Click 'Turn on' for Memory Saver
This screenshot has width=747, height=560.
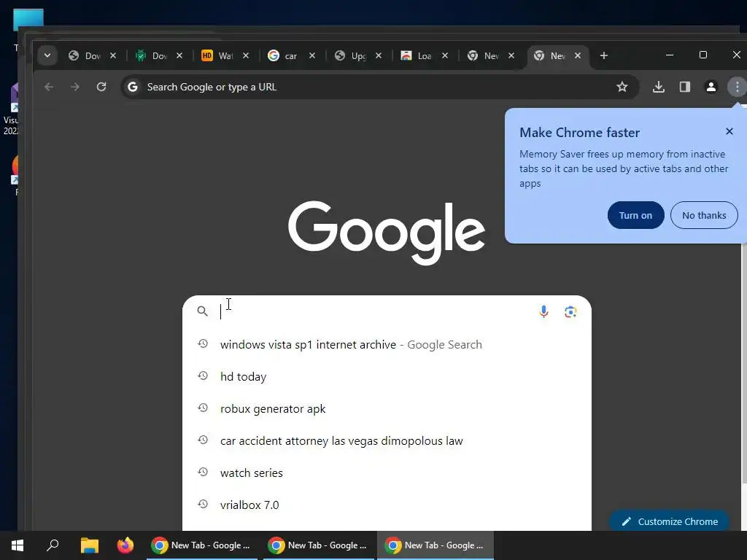635,215
